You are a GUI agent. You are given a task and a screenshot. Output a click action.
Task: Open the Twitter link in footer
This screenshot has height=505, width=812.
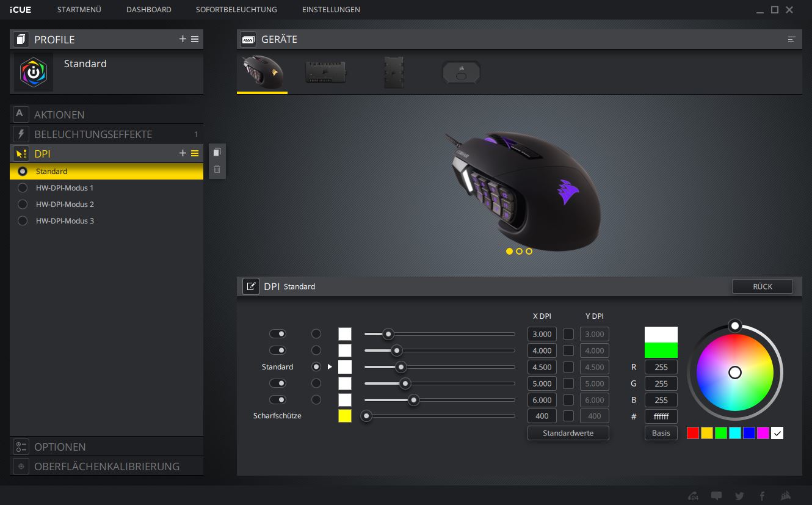[739, 496]
